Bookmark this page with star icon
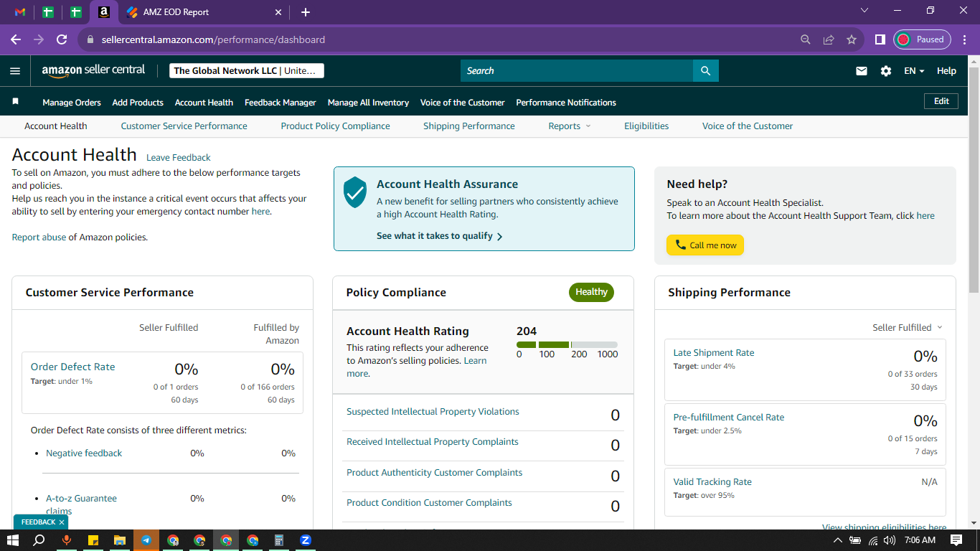The height and width of the screenshot is (551, 980). 852,39
